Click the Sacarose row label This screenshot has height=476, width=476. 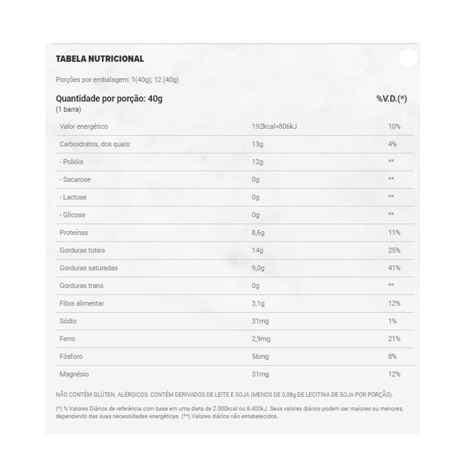pyautogui.click(x=75, y=179)
